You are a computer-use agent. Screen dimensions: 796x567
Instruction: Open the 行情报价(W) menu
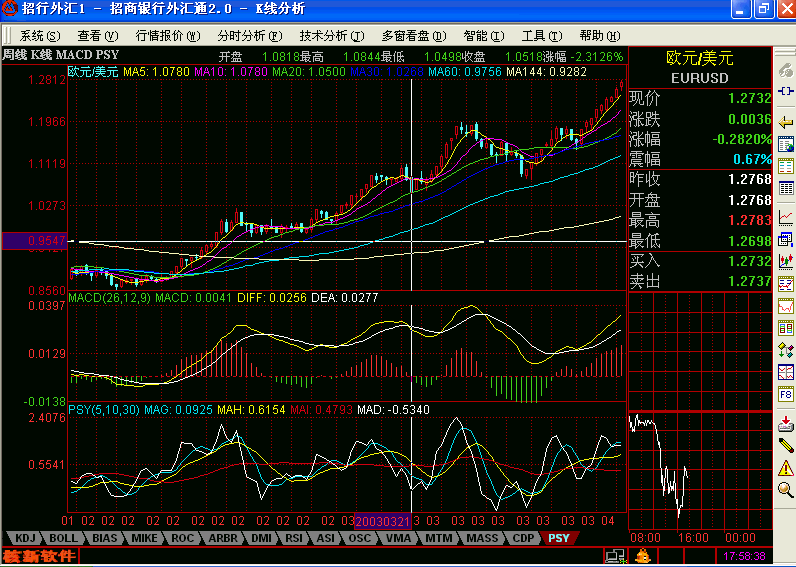pos(168,36)
